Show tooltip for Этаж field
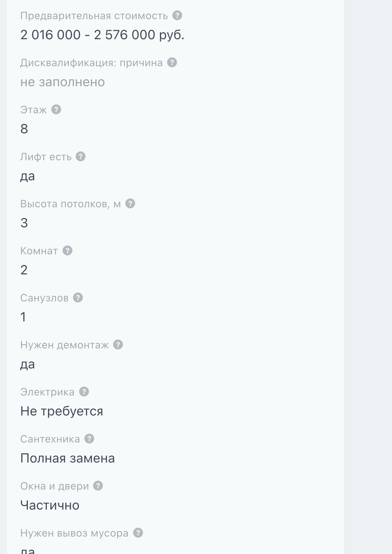 [56, 109]
